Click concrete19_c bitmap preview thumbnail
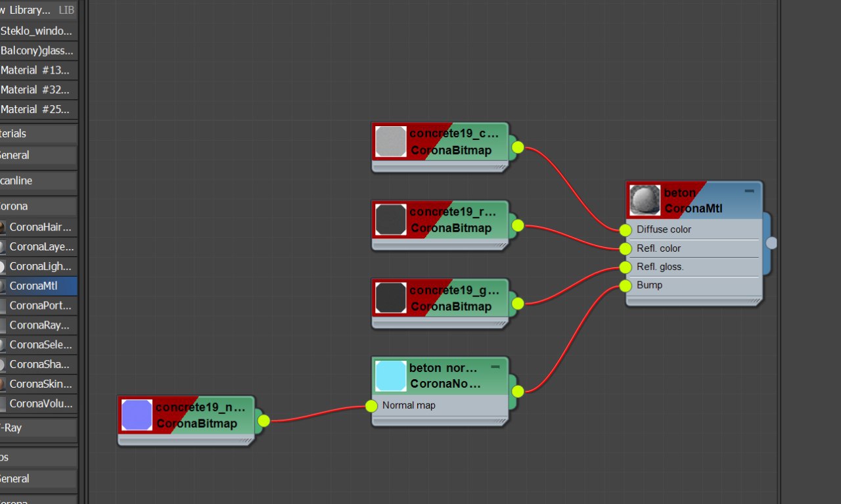The width and height of the screenshot is (841, 504). click(x=391, y=141)
